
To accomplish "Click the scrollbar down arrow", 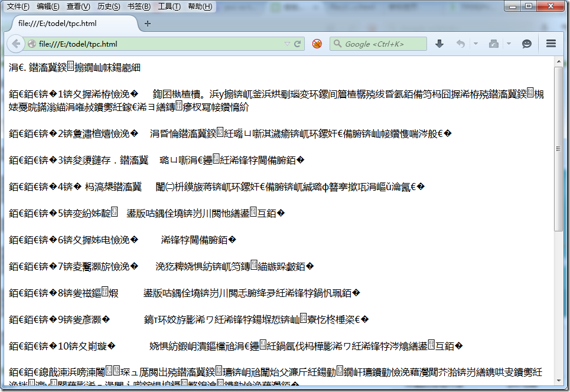I will coord(559,381).
